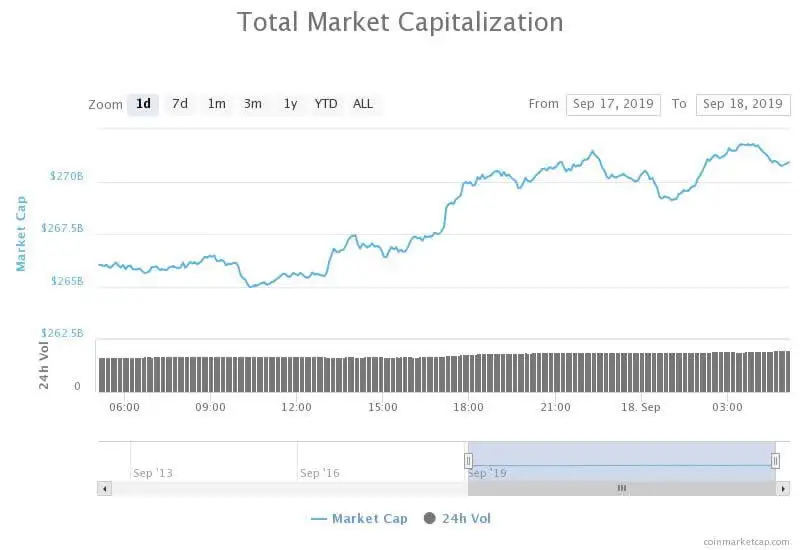Switch zoom to 7d
The height and width of the screenshot is (550, 800).
pyautogui.click(x=180, y=104)
